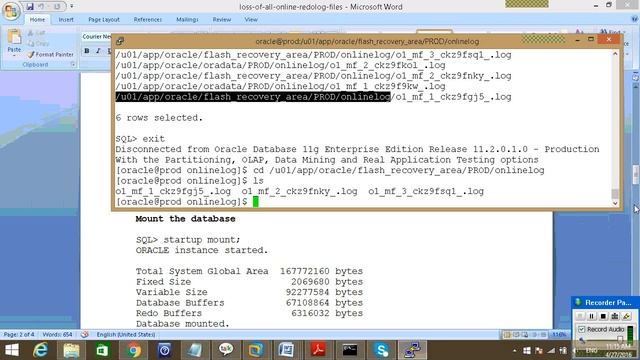This screenshot has width=640, height=360.
Task: Expand the Clipboard dialog launcher
Action: (x=73, y=64)
